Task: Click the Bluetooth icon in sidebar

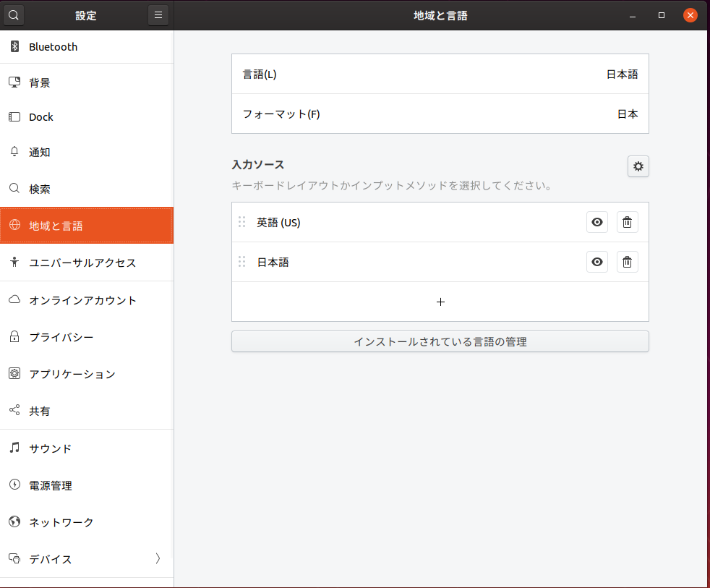Action: 14,46
